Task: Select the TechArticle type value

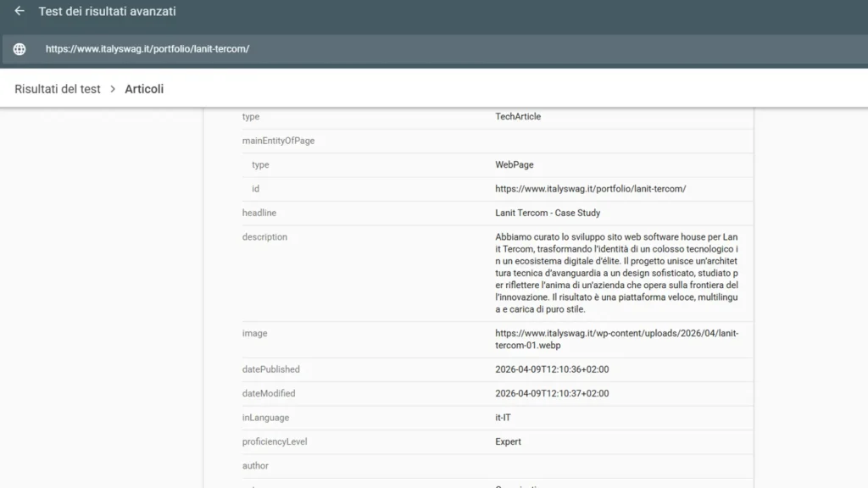Action: 518,117
